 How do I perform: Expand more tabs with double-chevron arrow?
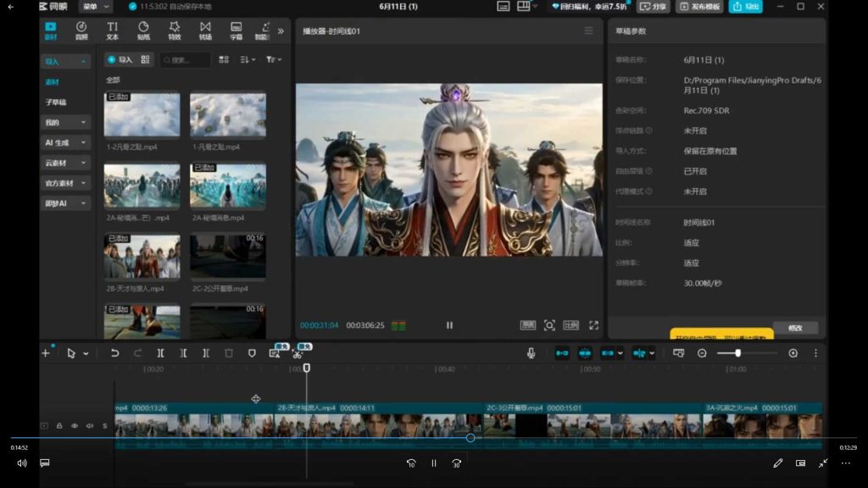point(281,31)
